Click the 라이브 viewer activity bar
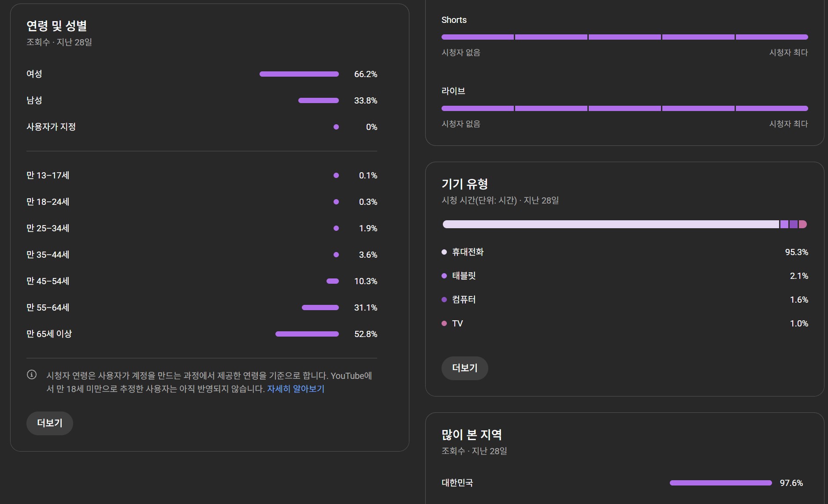The width and height of the screenshot is (828, 504). 624,108
